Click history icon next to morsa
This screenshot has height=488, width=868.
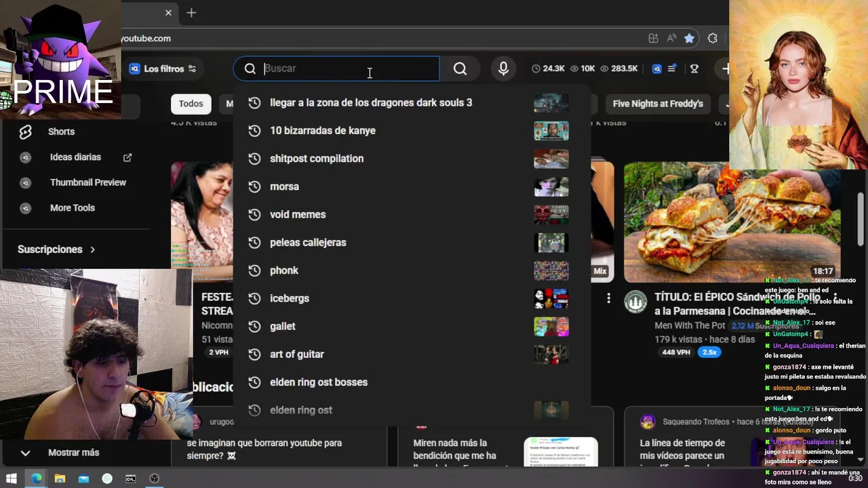pyautogui.click(x=254, y=186)
